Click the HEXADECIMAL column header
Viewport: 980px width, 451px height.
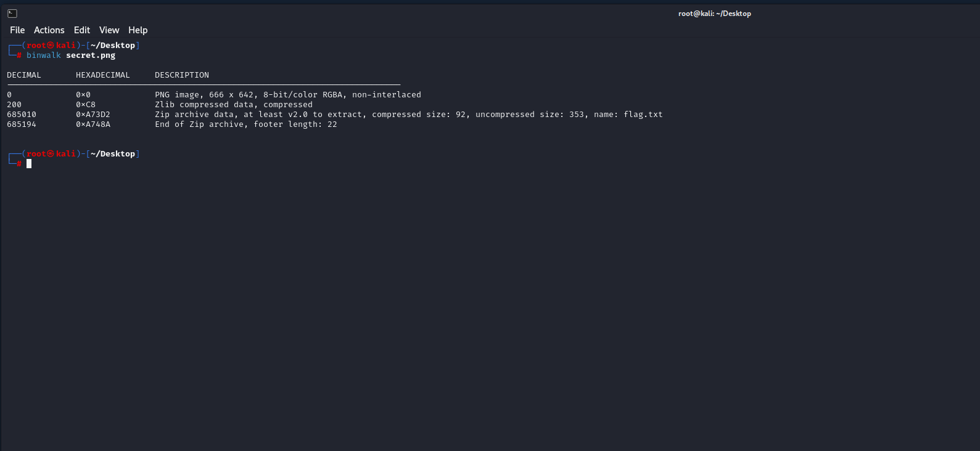(x=103, y=75)
